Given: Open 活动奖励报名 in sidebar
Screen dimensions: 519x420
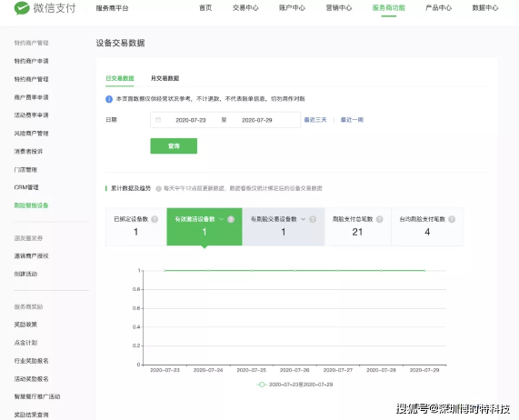Looking at the screenshot, I should point(31,379).
